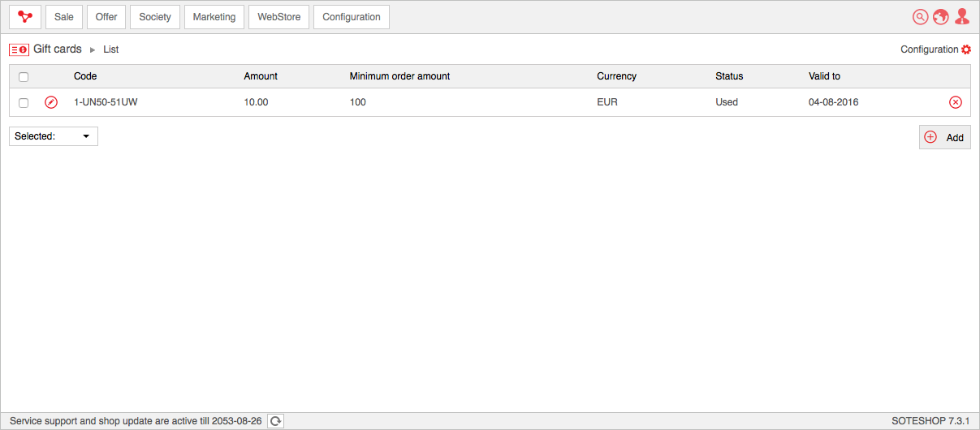Click the Gift cards breadcrumb link

[58, 49]
